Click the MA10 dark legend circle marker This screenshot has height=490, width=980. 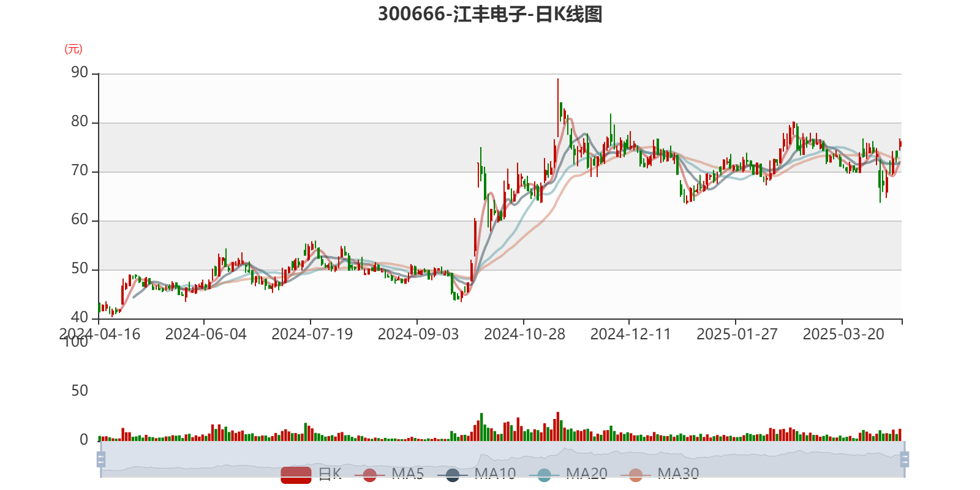point(453,475)
